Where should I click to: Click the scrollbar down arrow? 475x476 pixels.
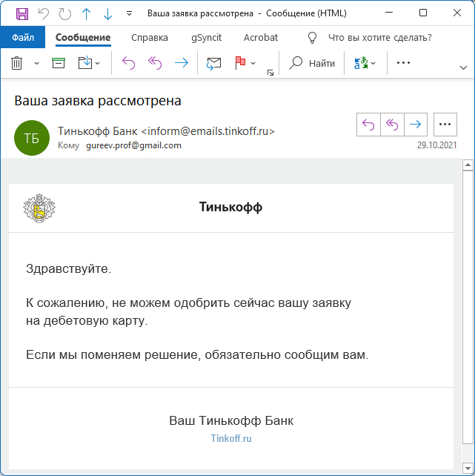(x=468, y=468)
